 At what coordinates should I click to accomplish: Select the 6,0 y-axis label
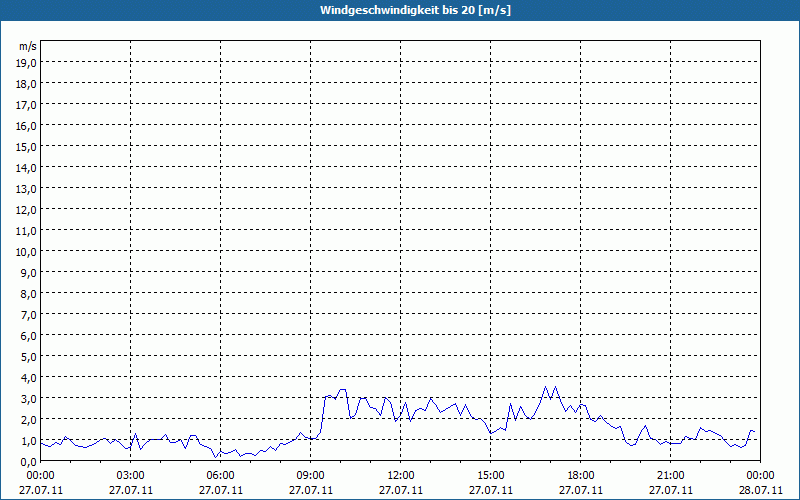pos(28,336)
